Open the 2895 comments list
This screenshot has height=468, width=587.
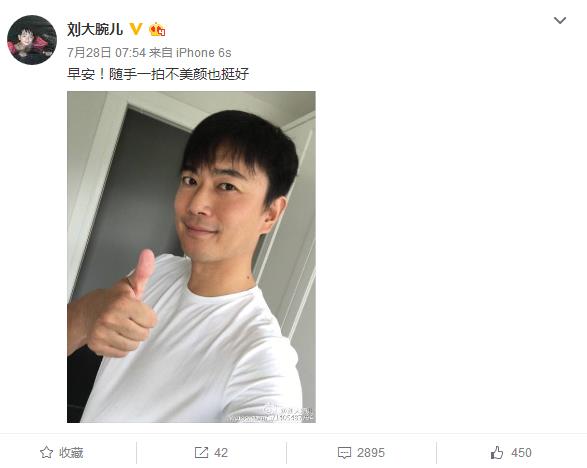371,453
